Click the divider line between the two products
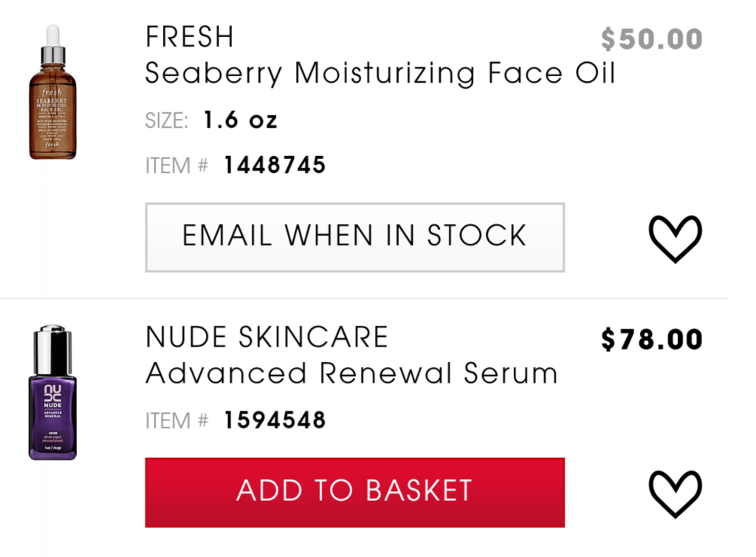 (x=363, y=298)
